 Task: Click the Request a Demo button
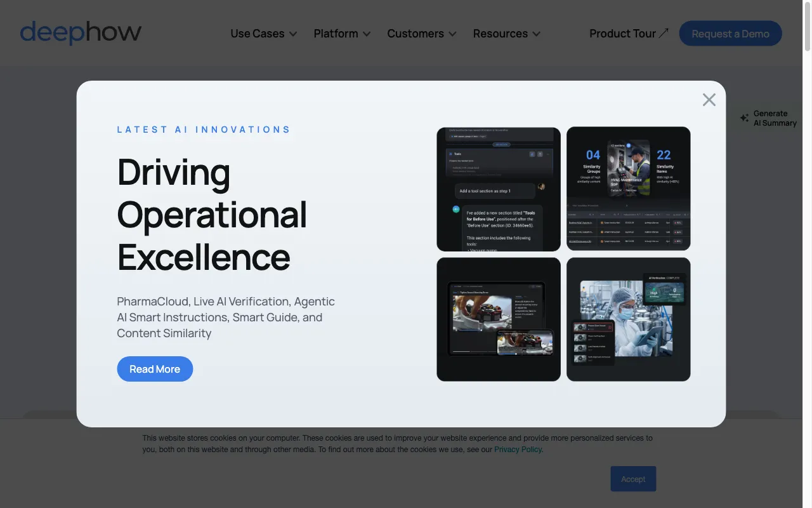point(730,34)
